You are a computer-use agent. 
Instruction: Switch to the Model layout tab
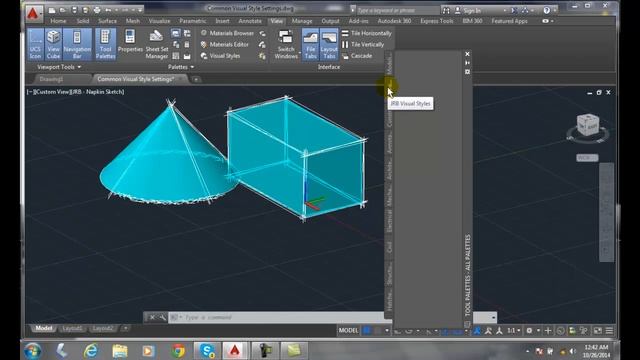coord(44,328)
